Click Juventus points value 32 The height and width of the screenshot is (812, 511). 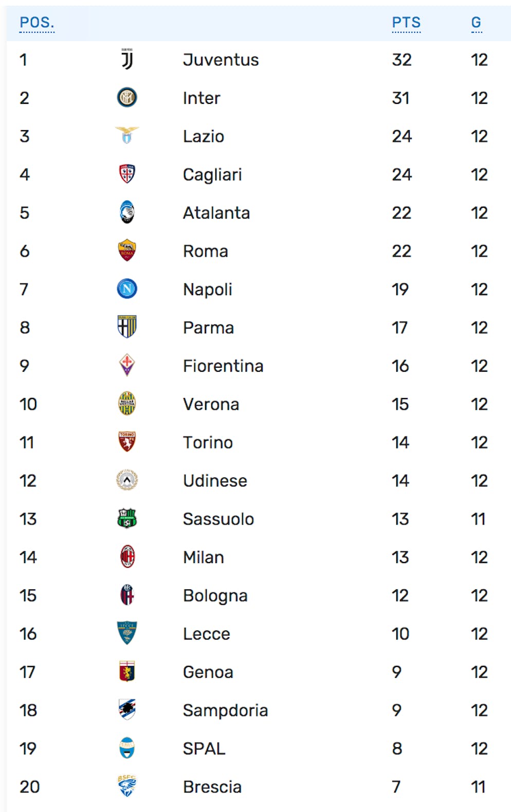(x=401, y=60)
